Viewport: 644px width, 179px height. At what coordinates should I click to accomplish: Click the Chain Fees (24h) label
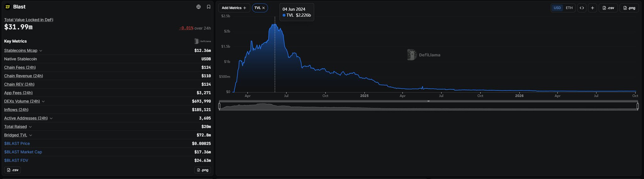20,67
